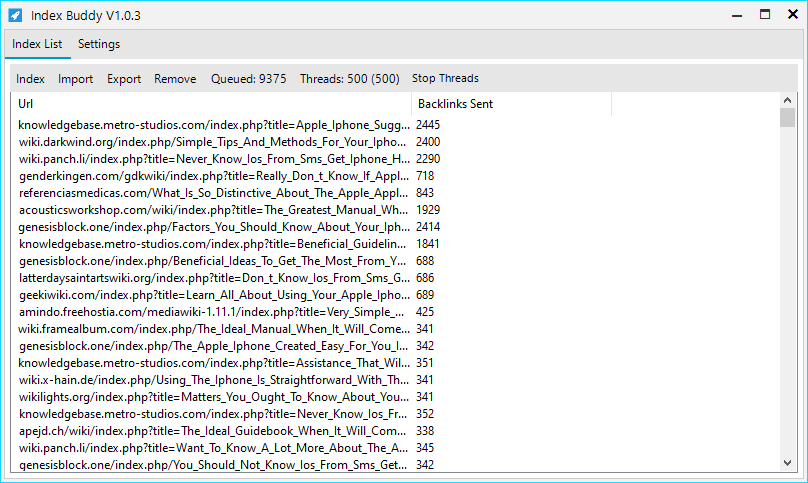
Task: Click the scrollbar up arrow
Action: tap(787, 100)
